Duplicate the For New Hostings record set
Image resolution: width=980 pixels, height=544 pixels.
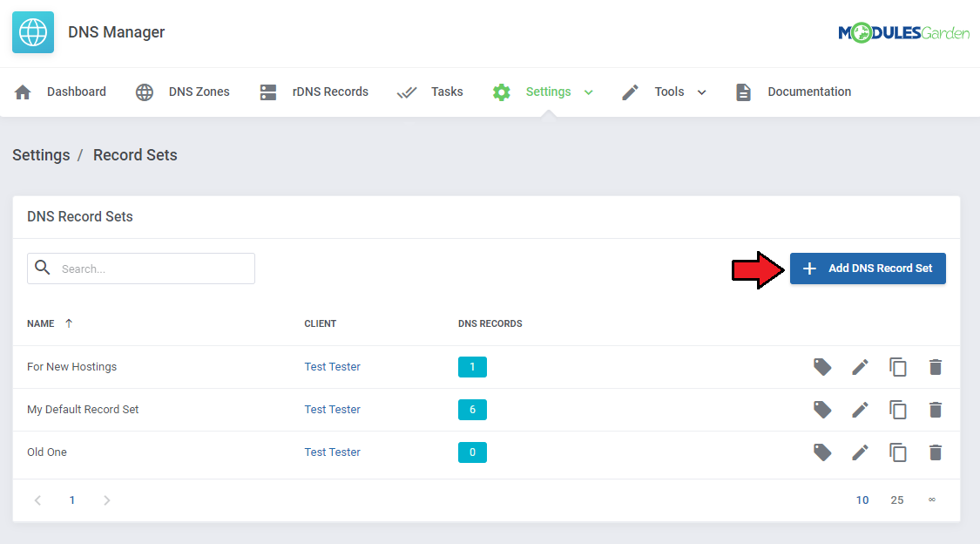pos(897,367)
